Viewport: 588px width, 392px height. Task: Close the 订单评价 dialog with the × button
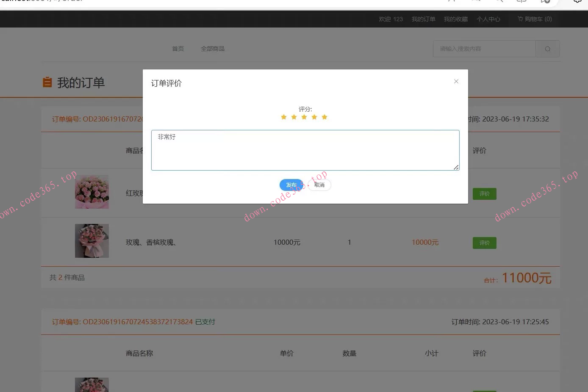(x=456, y=81)
